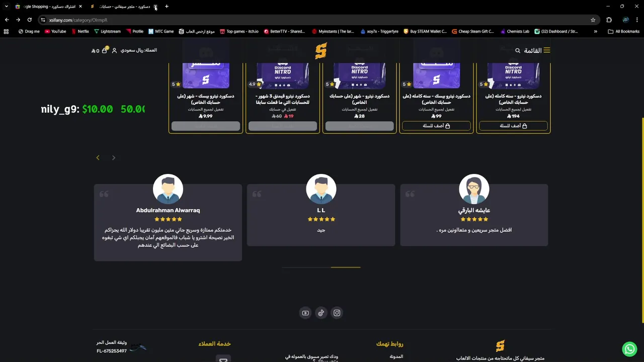Open the Buy STEAM Wallet bookmark
Viewport: 644px width, 362px height.
pyautogui.click(x=425, y=31)
